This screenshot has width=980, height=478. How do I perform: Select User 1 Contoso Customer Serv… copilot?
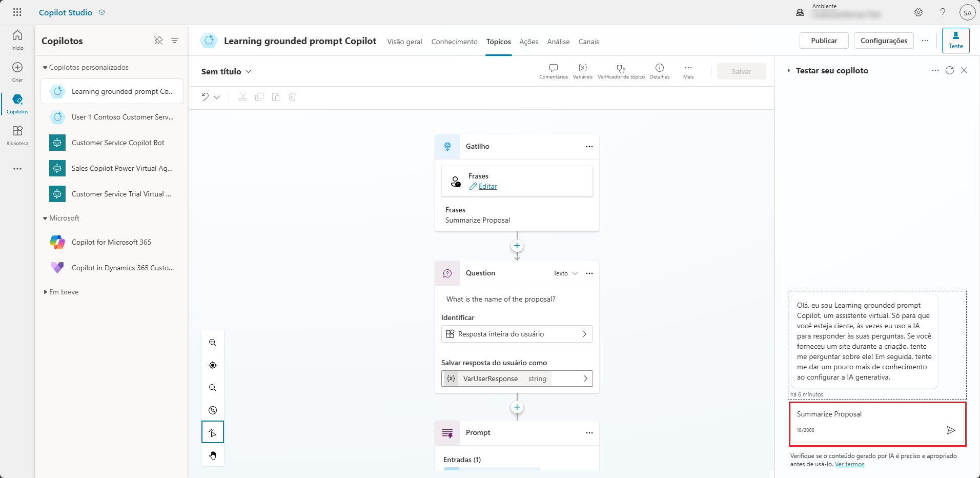pyautogui.click(x=112, y=117)
